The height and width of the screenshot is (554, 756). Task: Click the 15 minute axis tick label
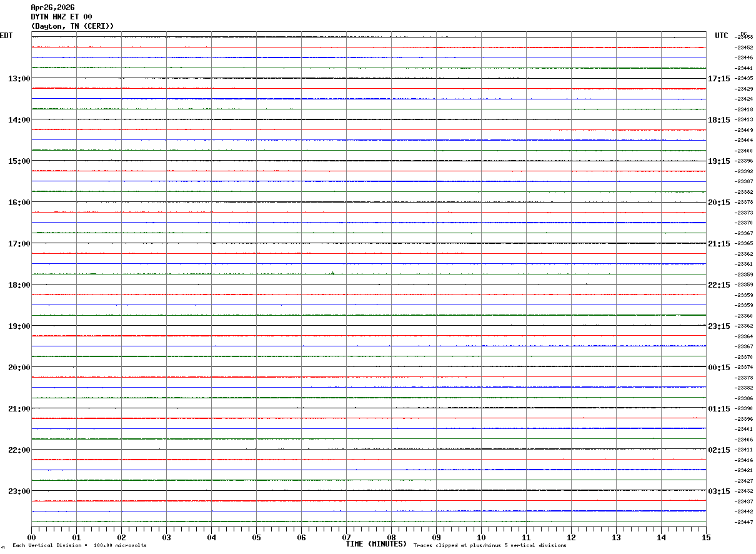point(706,537)
